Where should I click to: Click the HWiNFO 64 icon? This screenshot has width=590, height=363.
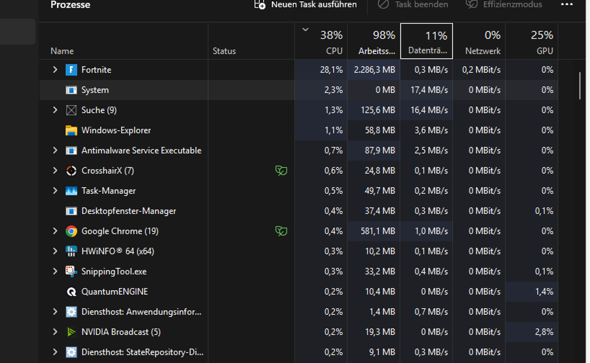click(x=71, y=251)
